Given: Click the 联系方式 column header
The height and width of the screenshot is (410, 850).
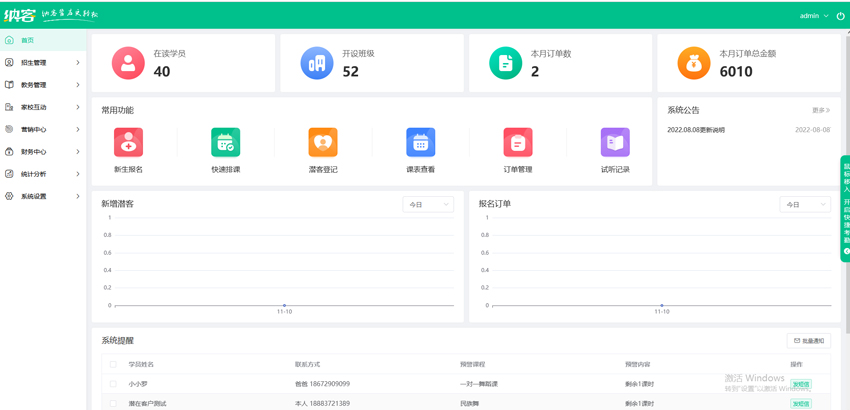Looking at the screenshot, I should pyautogui.click(x=307, y=364).
